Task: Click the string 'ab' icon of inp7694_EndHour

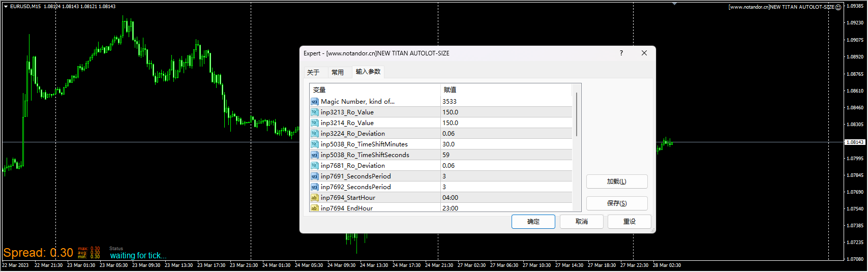Action: click(314, 208)
